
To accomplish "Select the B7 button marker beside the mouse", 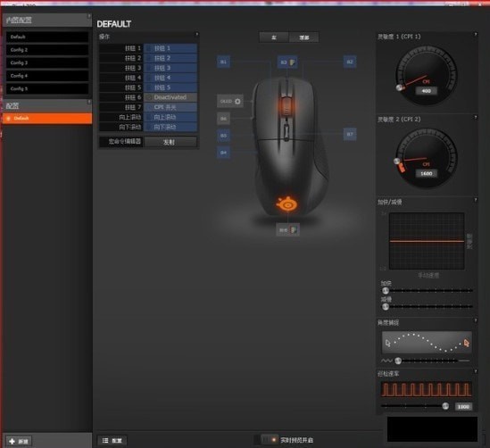I will (350, 134).
